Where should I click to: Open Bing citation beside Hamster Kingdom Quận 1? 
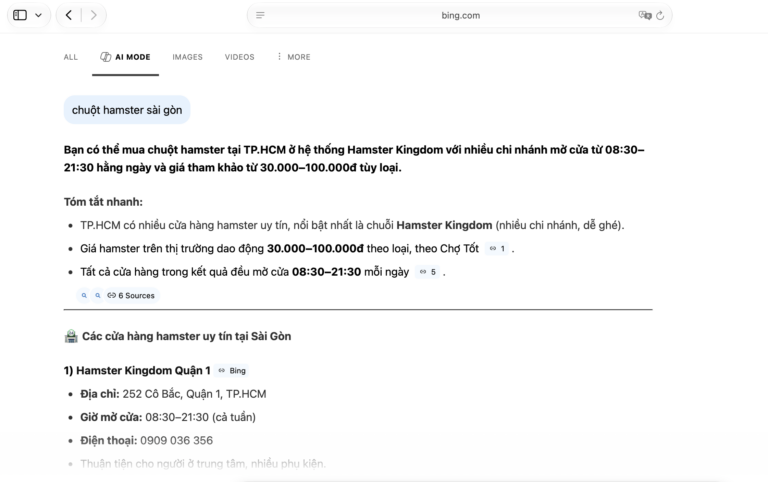(x=232, y=371)
